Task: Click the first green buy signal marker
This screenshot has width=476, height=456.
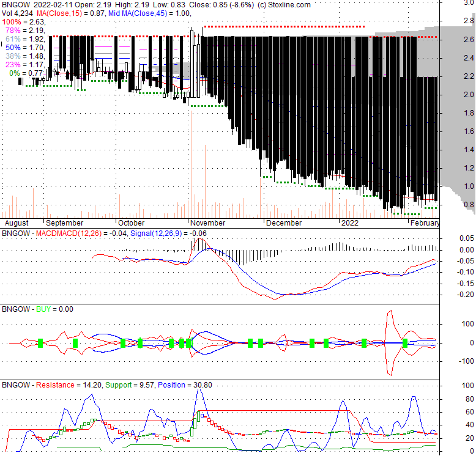Action: pyautogui.click(x=40, y=343)
